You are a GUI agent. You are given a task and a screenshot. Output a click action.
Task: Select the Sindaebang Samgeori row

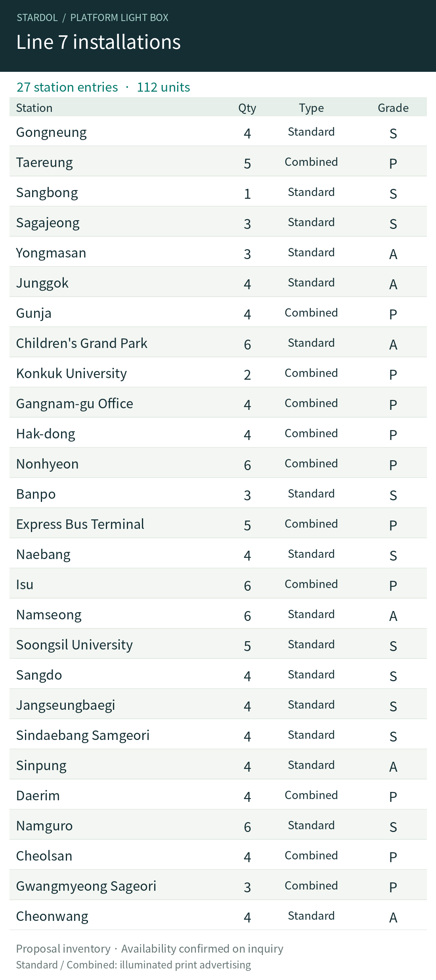pyautogui.click(x=218, y=734)
